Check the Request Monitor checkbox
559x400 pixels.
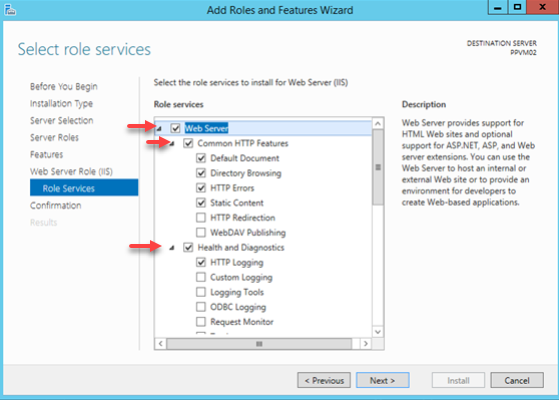[x=201, y=322]
